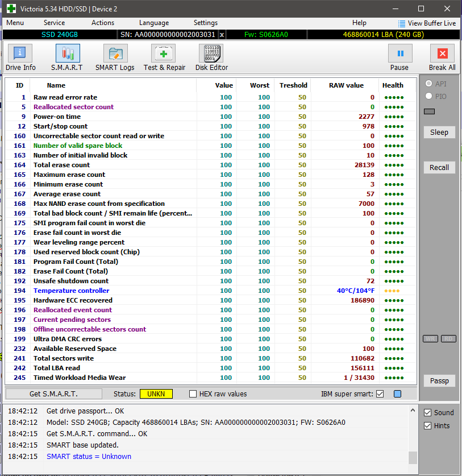This screenshot has height=476, width=462.
Task: Open the Drive Info panel
Action: coord(20,58)
